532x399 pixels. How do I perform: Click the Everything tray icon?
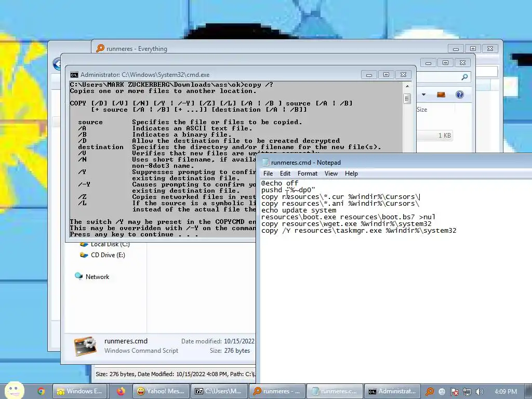tap(430, 392)
